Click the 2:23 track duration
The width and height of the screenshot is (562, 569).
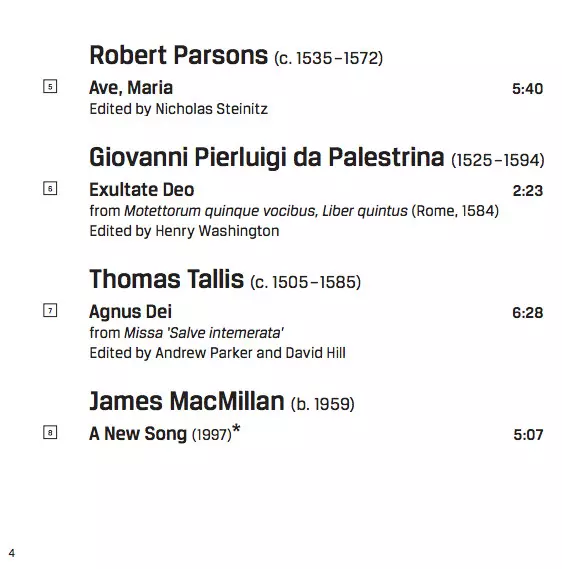click(x=528, y=191)
